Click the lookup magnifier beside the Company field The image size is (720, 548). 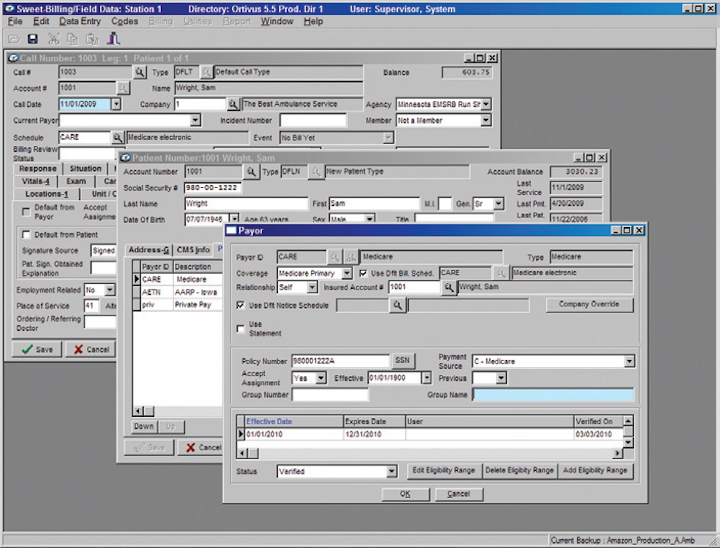click(x=233, y=104)
